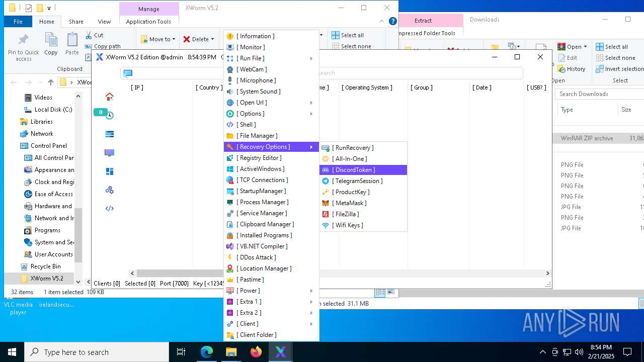
Task: Open [ TCP Connections ] item
Action: click(x=271, y=180)
